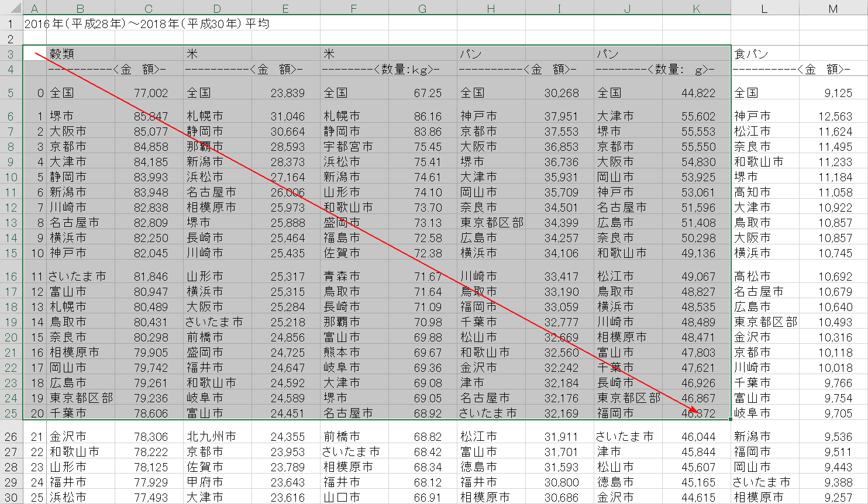Select column C header

149,8
